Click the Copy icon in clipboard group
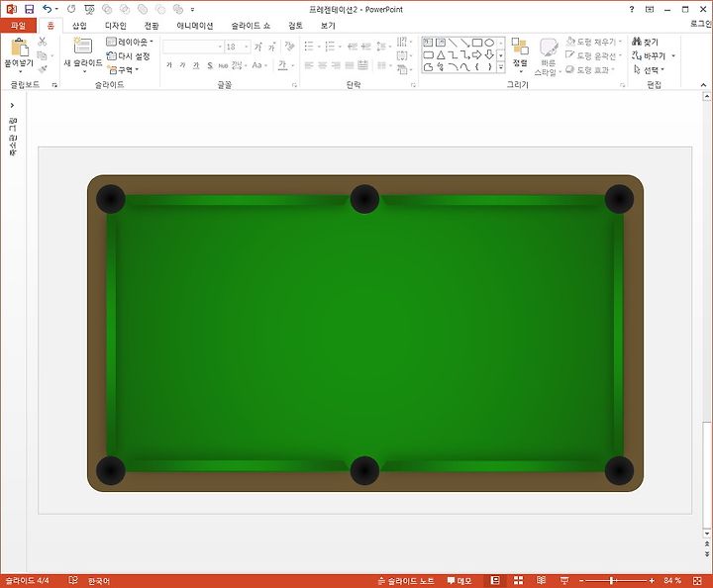713x588 pixels. [43, 55]
